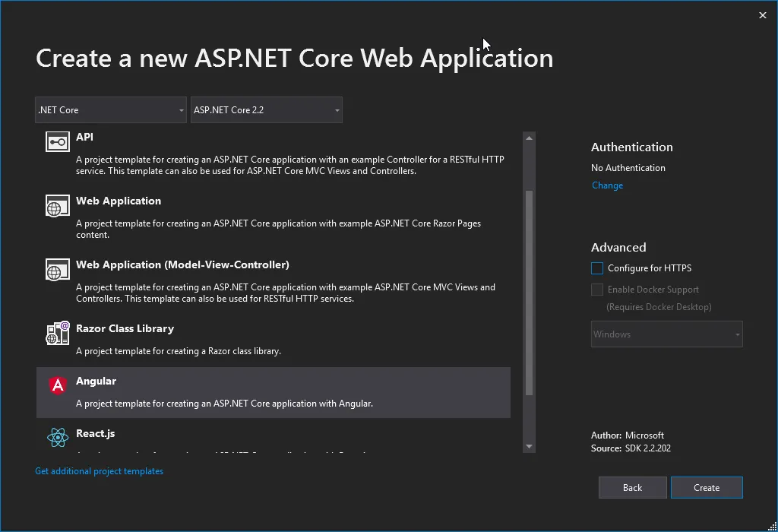Click the template list scrollbar thumb
The image size is (778, 532).
coord(530,293)
